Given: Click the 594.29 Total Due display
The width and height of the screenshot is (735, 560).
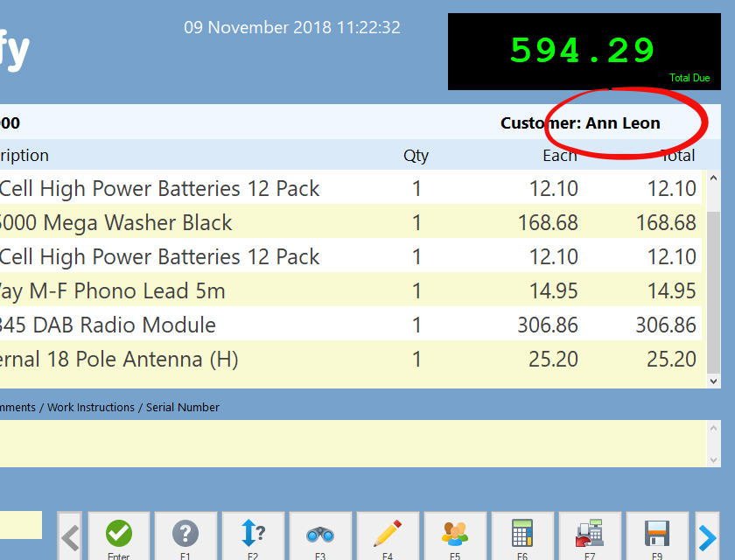Looking at the screenshot, I should (x=583, y=52).
